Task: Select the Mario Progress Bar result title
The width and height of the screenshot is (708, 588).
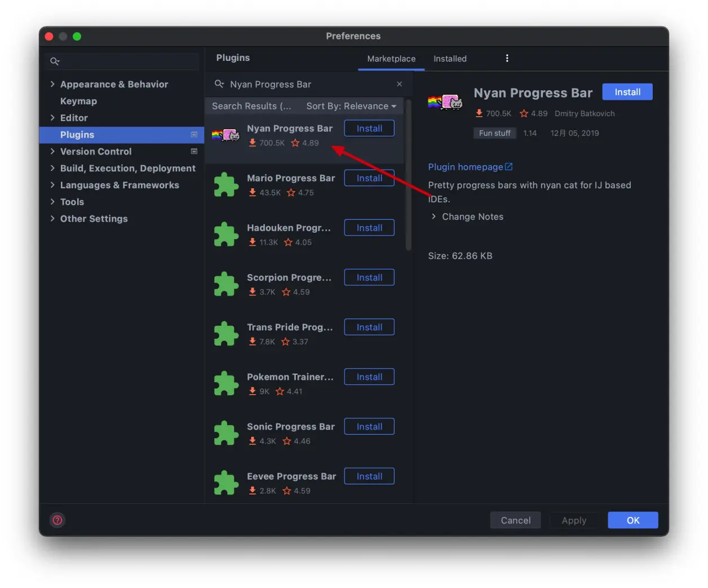Action: pos(291,178)
